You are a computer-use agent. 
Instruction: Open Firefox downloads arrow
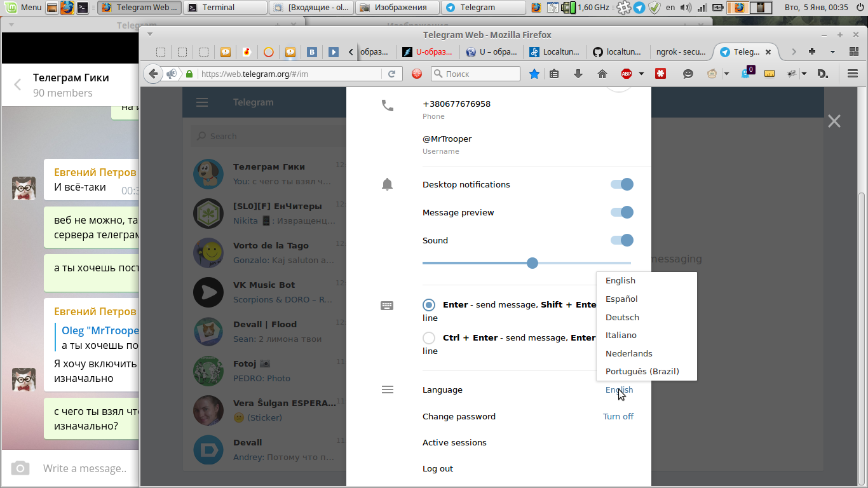578,74
